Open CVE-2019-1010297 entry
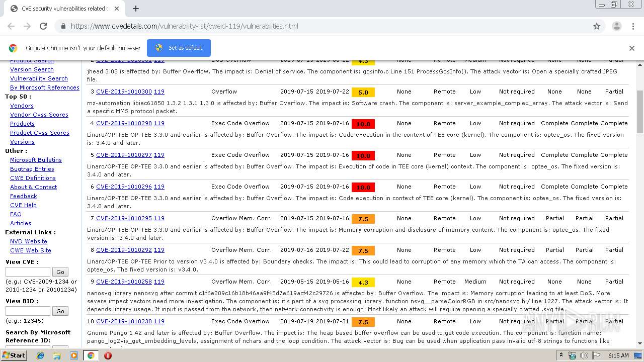Image resolution: width=644 pixels, height=362 pixels. point(124,155)
